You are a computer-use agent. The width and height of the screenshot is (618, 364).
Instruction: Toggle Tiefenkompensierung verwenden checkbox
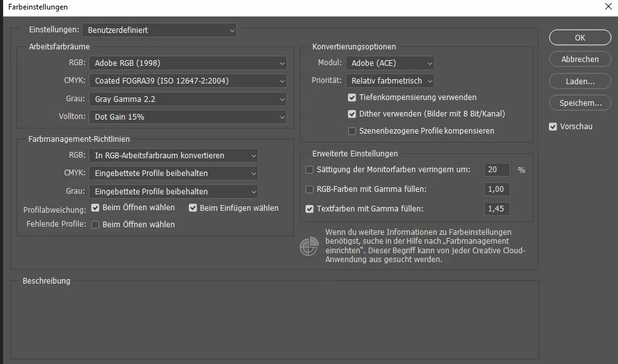click(352, 97)
